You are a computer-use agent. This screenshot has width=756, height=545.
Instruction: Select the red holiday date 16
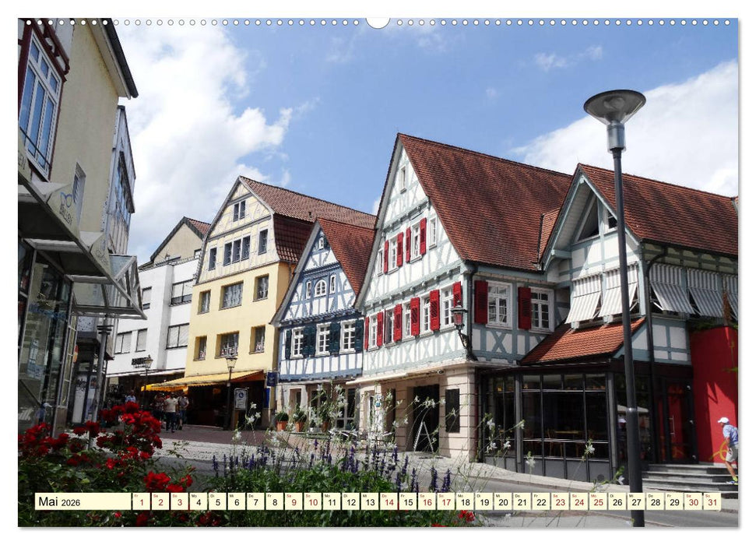(x=427, y=503)
